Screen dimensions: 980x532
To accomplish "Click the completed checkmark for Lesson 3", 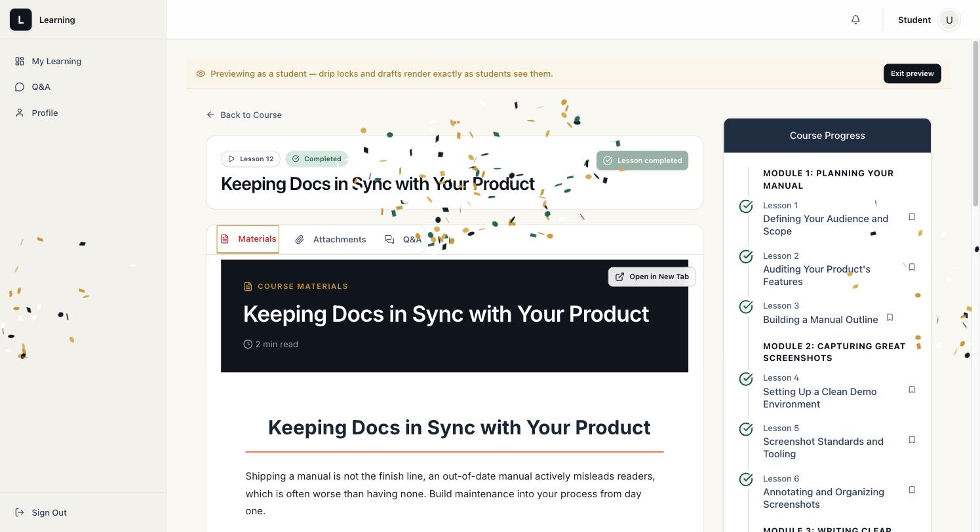I will 746,307.
